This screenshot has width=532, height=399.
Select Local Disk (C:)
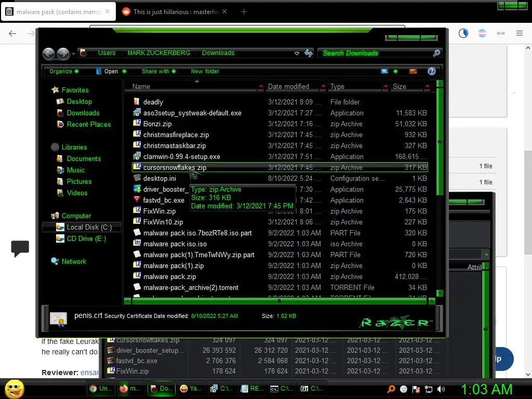pos(89,227)
